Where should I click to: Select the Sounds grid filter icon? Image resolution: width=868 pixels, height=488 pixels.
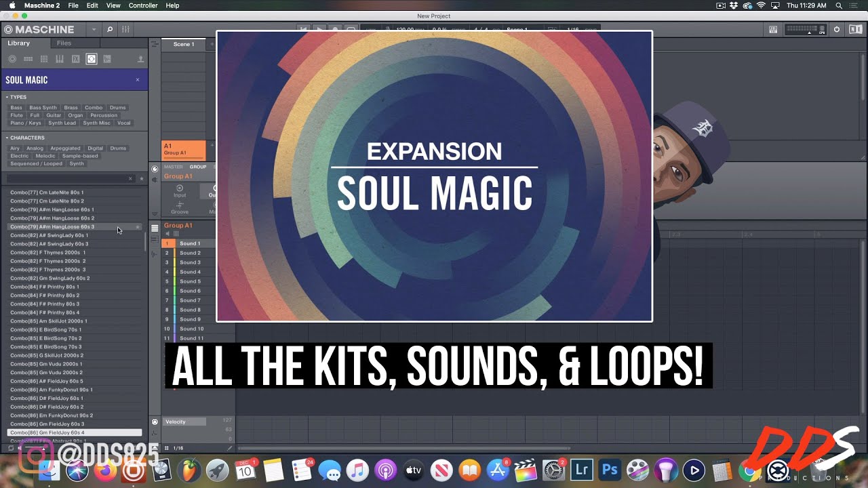click(x=44, y=59)
